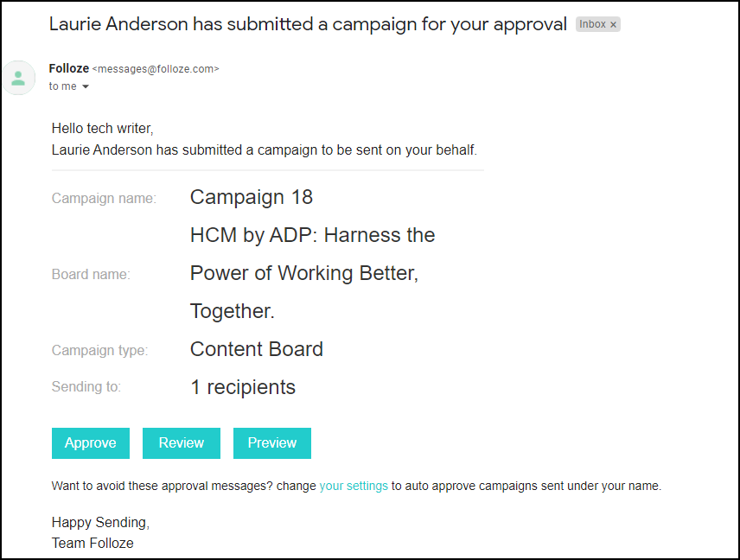
Task: Open 'your settings' to enable auto approval
Action: pos(354,486)
